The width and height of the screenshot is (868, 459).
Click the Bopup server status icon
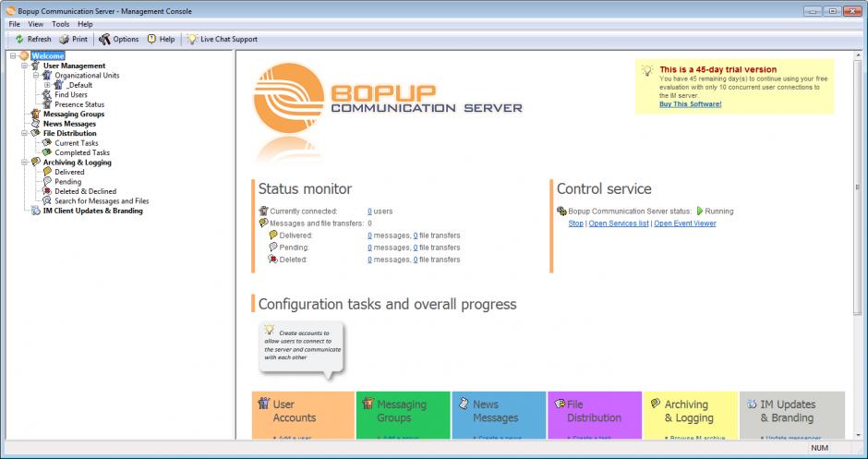(561, 211)
